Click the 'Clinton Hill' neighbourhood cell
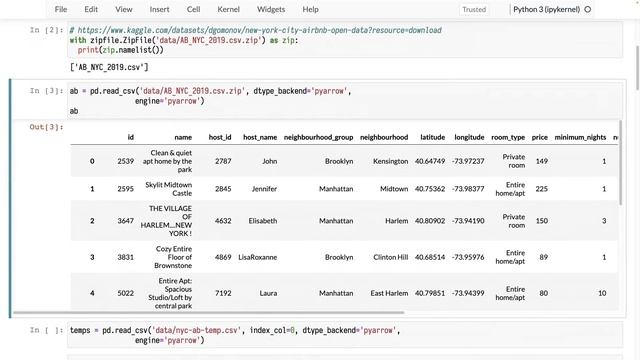Image resolution: width=640 pixels, height=360 pixels. 391,257
